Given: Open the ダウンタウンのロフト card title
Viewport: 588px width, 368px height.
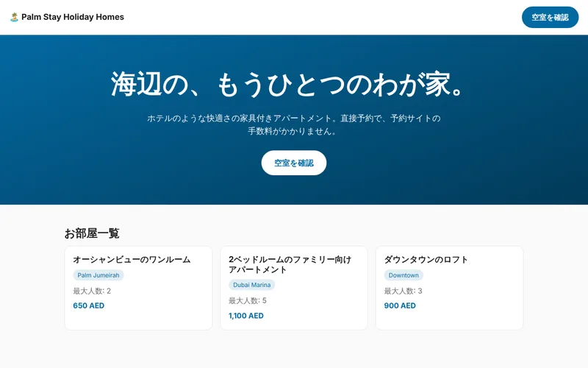Looking at the screenshot, I should (426, 260).
